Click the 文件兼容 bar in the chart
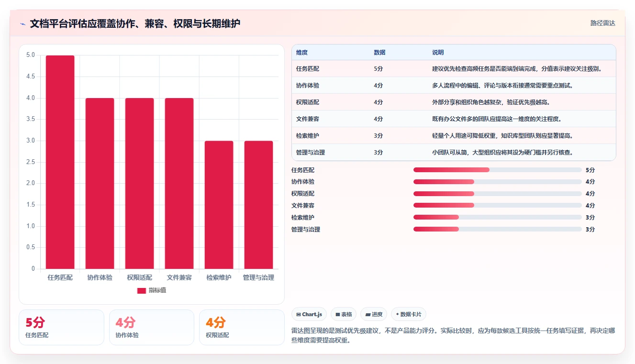Screen dimensions: 635x364 point(179,184)
